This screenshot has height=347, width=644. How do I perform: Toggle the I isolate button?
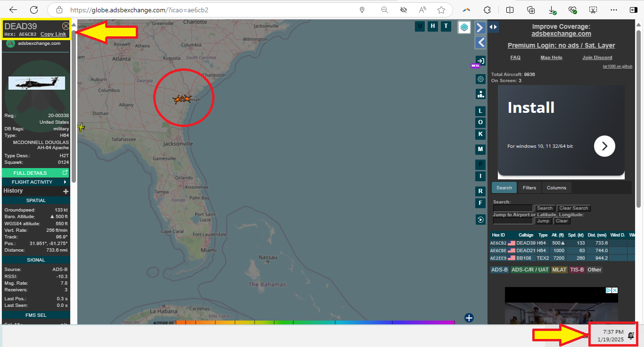point(480,176)
